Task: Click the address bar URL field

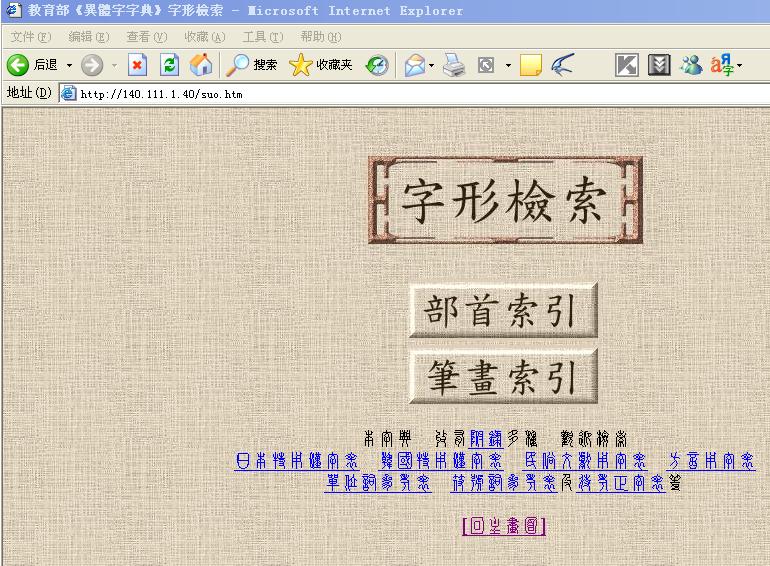Action: [400, 94]
